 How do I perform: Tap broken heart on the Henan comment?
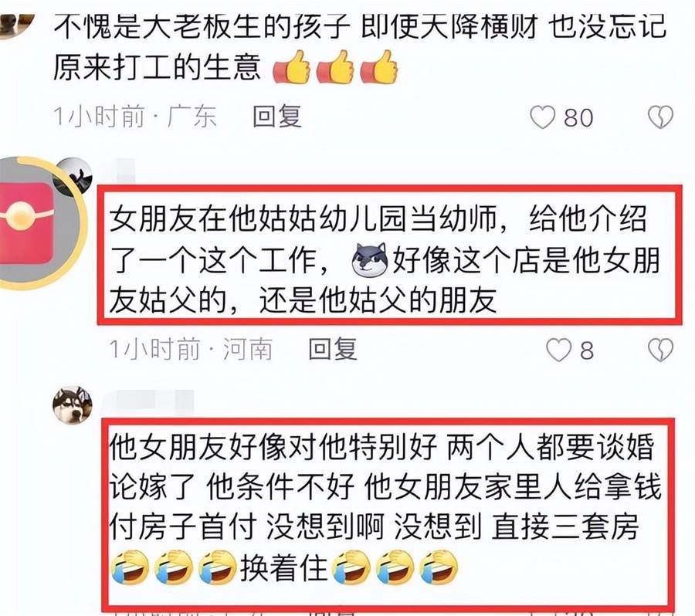660,350
